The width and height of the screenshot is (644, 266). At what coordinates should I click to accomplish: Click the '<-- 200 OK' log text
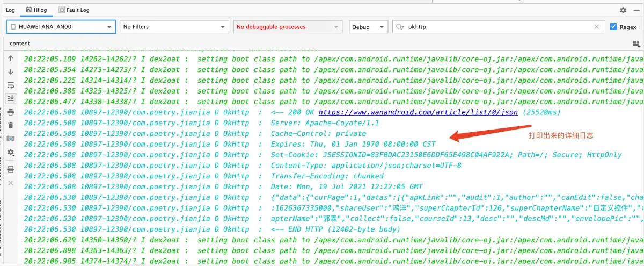coord(293,112)
